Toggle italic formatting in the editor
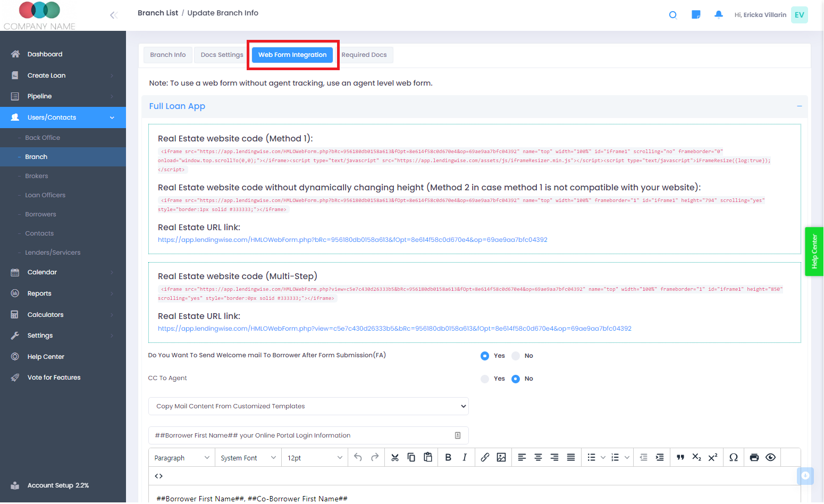824x504 pixels. point(465,458)
